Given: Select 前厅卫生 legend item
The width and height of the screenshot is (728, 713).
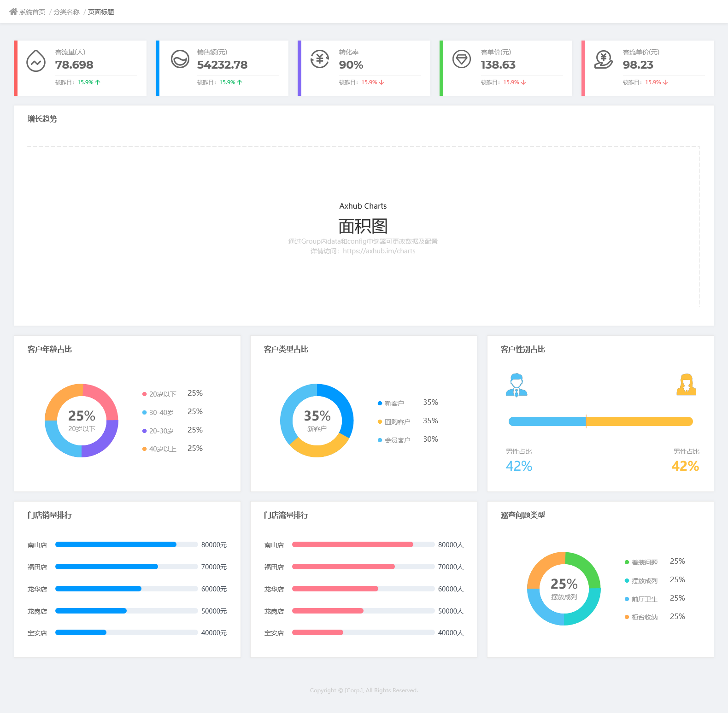Looking at the screenshot, I should click(x=641, y=599).
